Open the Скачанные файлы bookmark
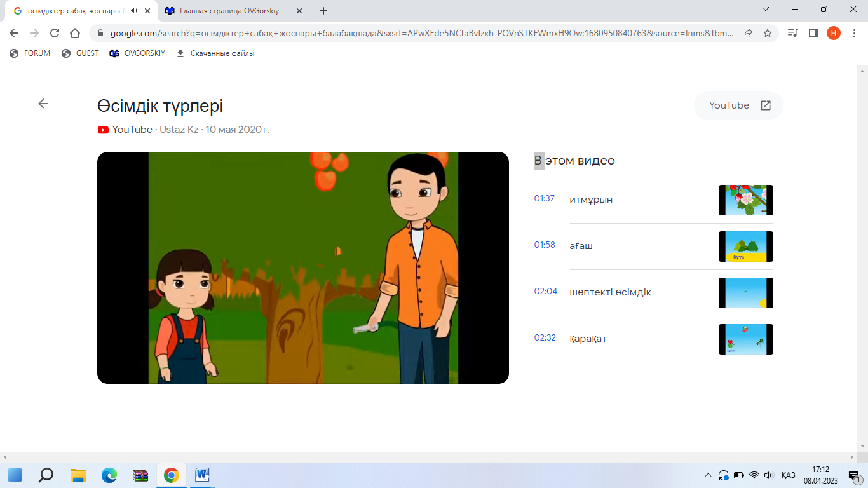The width and height of the screenshot is (868, 488). (x=215, y=53)
